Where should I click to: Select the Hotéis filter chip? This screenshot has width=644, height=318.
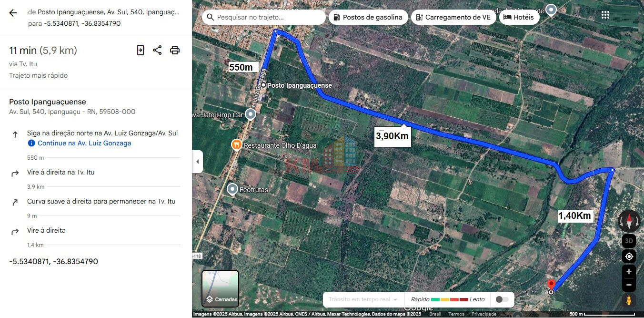[x=519, y=17]
